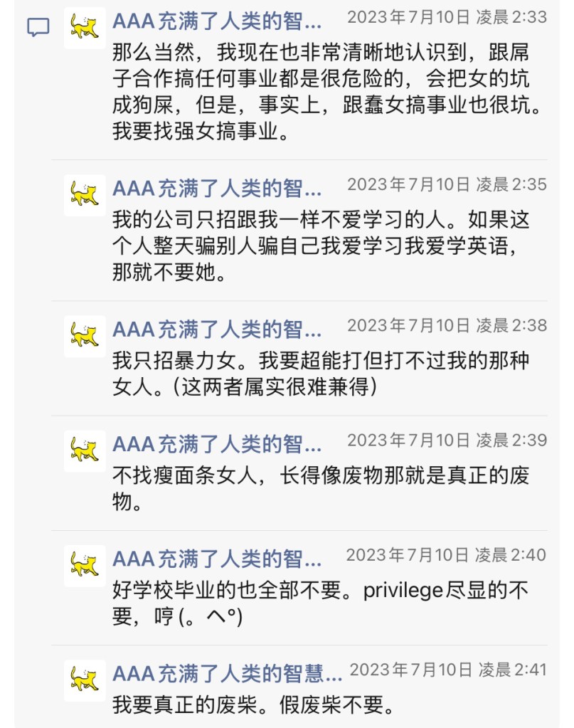This screenshot has width=574, height=728.
Task: Open avatar of the 2:33 comment
Action: coord(85,28)
